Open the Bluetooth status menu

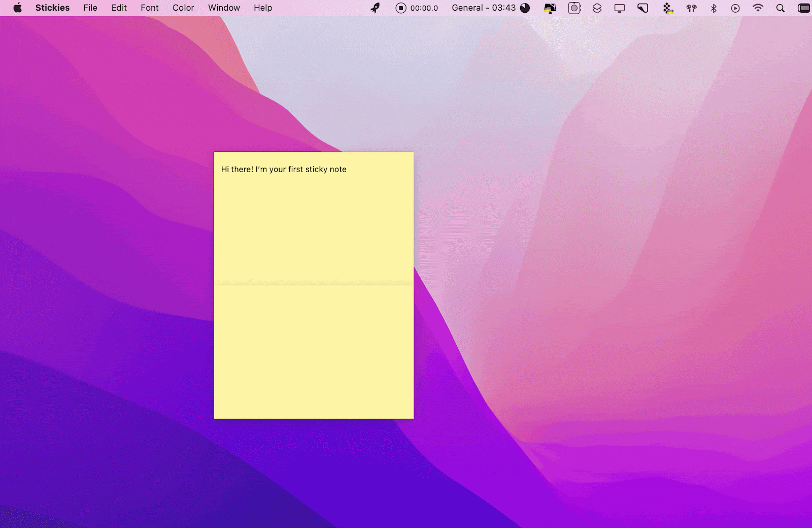coord(714,8)
